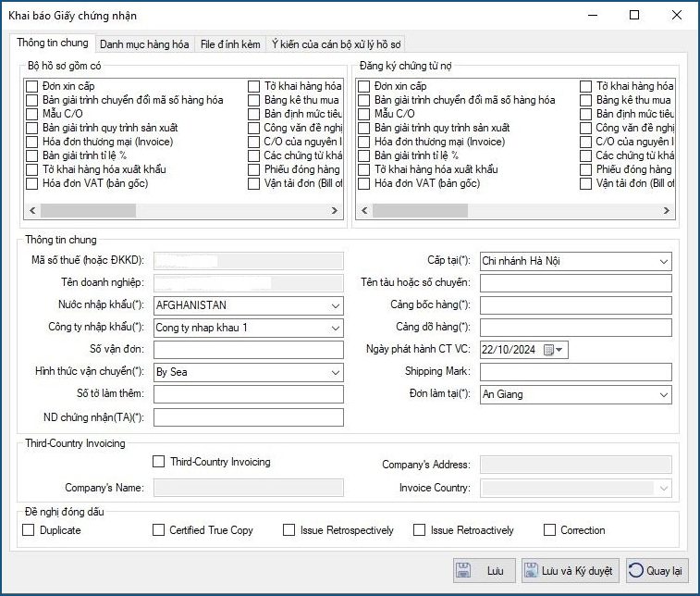Viewport: 700px width, 596px height.
Task: Check Hóa đơn thương mại (Invoice) in Bộ hồ sơ
Action: [31, 142]
